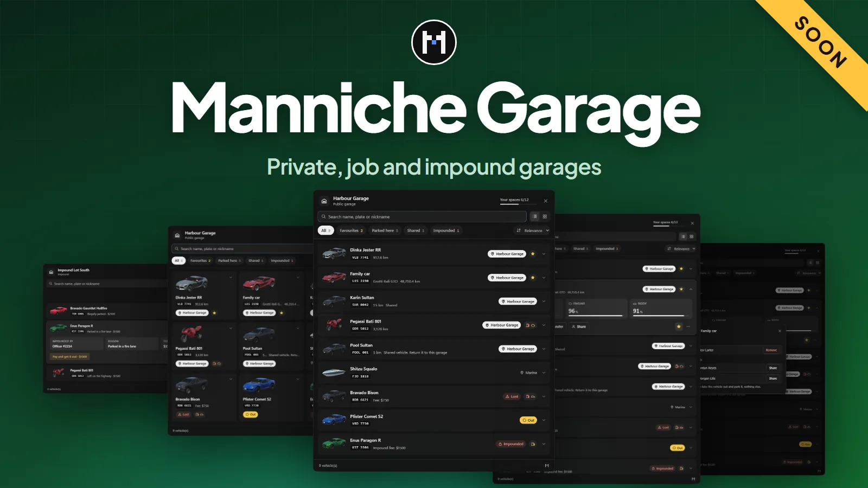Viewport: 868px width, 488px height.
Task: Click the Pfister Comet S2 blue car thumbnail in list
Action: point(334,420)
